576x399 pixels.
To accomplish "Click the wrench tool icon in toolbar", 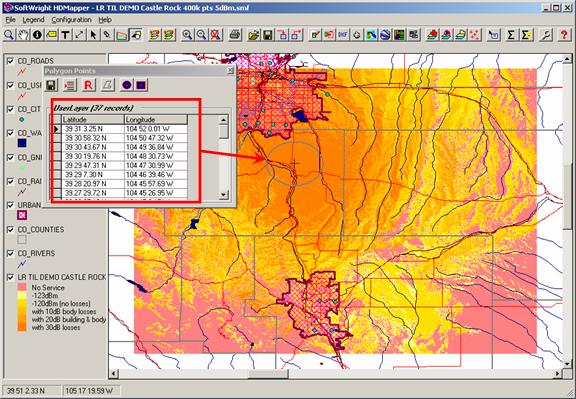I will click(x=546, y=35).
